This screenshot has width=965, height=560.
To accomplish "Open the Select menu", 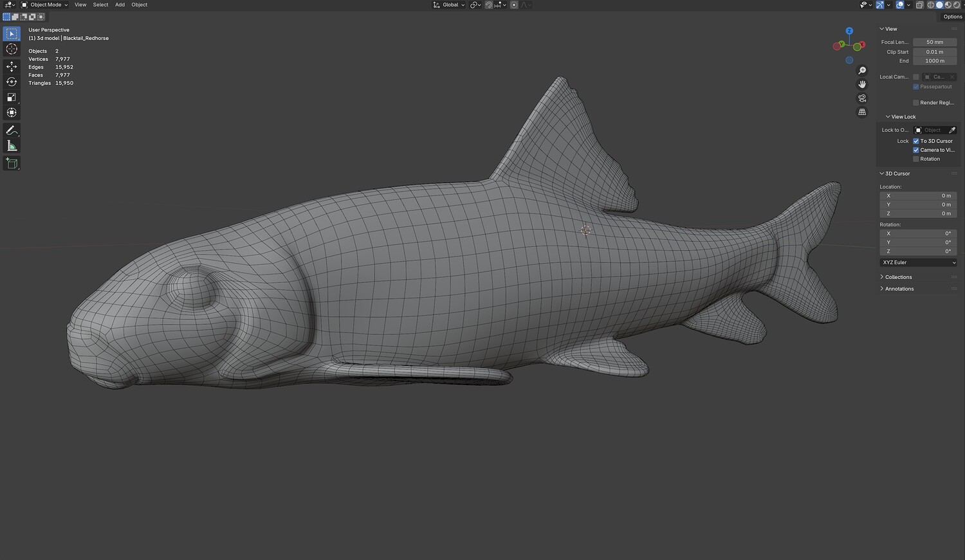I will 101,5.
